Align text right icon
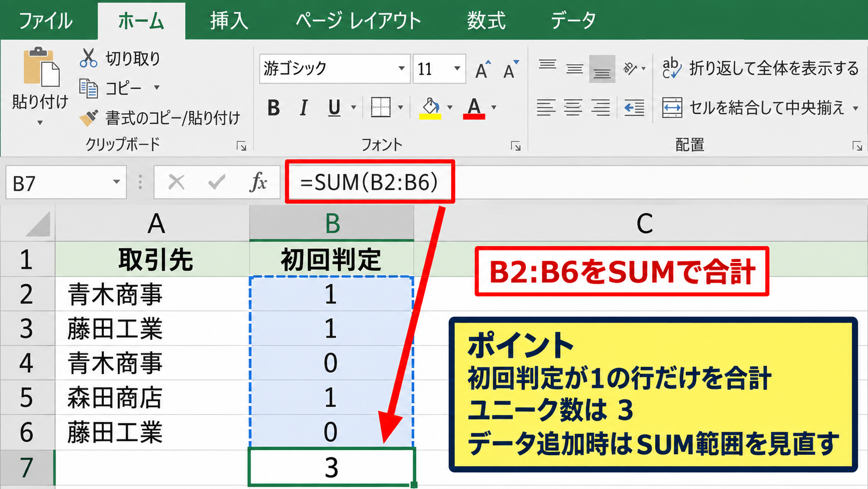 [601, 108]
